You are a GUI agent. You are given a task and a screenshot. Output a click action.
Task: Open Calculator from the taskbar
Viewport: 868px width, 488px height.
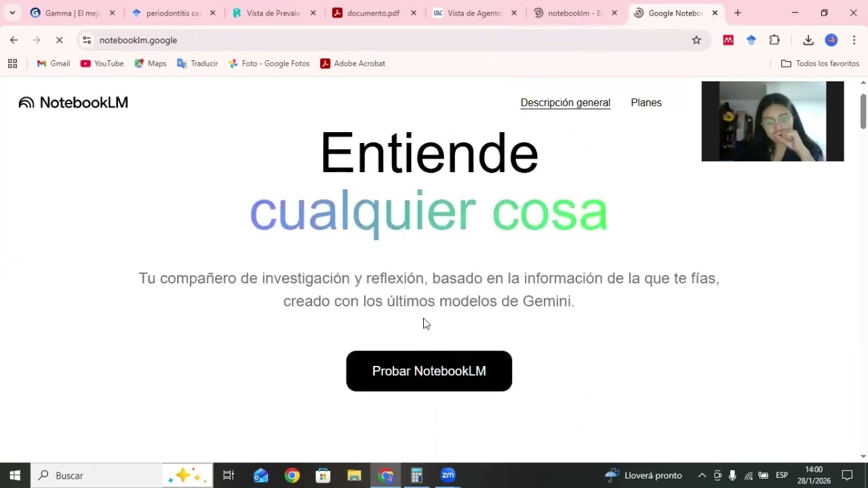click(x=417, y=475)
